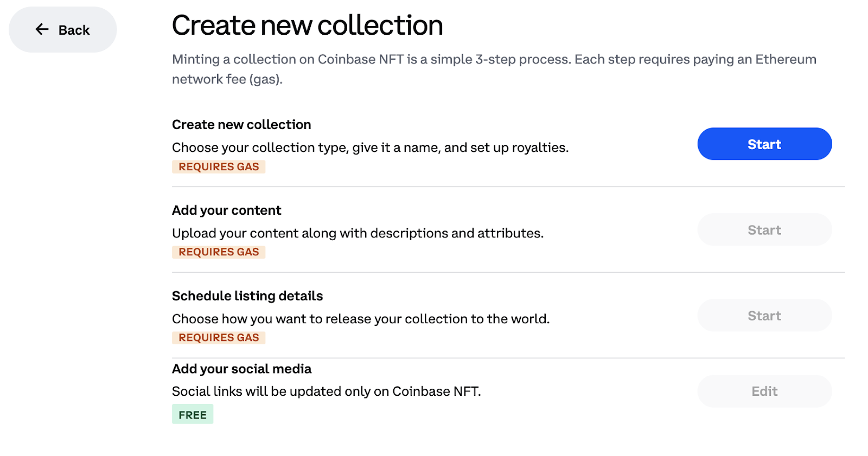Viewport: 868px width, 456px height.
Task: Click the FREE badge under social media
Action: [193, 414]
